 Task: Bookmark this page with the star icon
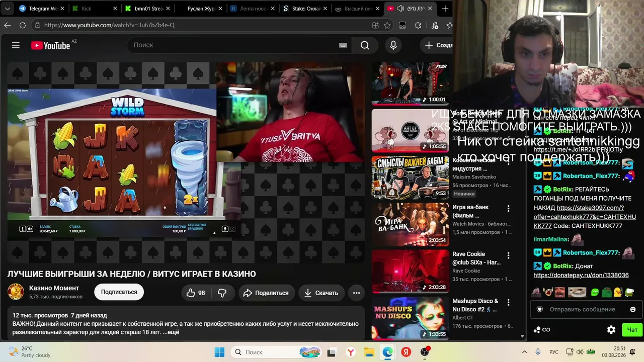pos(387,25)
